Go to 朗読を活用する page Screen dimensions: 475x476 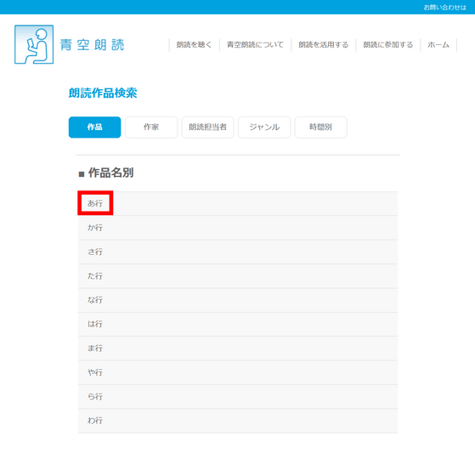tap(323, 45)
